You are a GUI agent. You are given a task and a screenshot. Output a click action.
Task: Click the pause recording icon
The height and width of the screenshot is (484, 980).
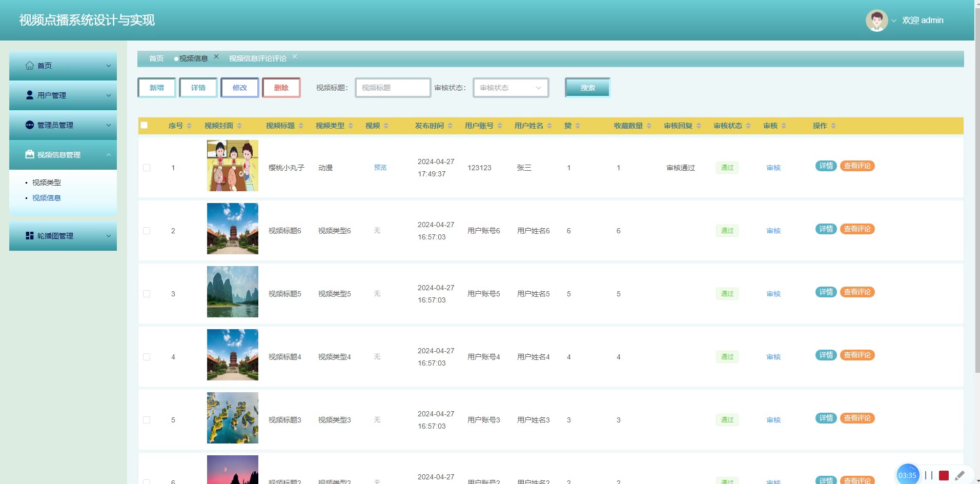tap(929, 475)
